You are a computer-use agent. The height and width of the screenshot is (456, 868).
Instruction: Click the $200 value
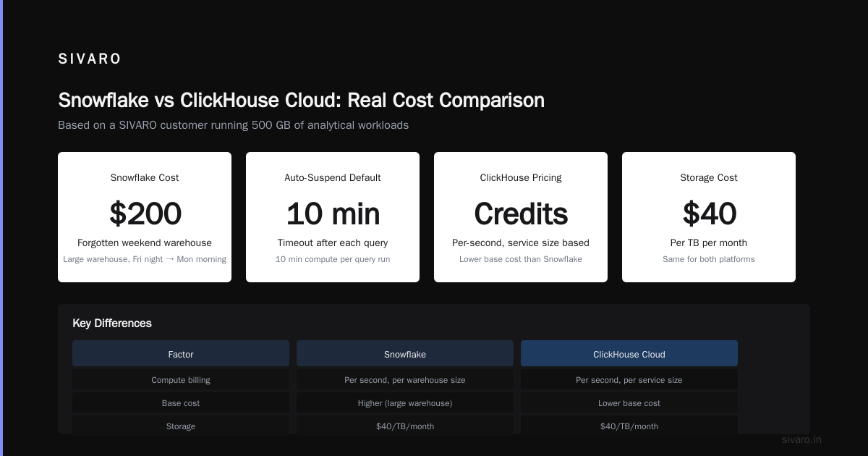point(145,214)
